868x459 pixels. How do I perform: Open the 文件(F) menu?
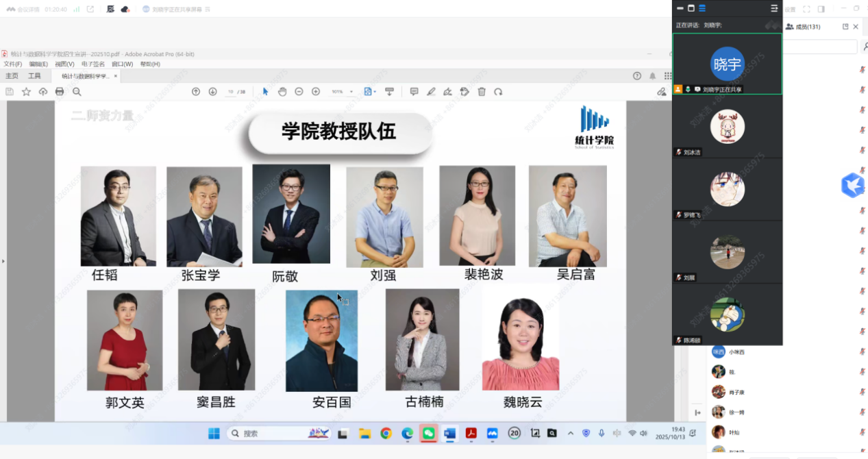pyautogui.click(x=12, y=64)
